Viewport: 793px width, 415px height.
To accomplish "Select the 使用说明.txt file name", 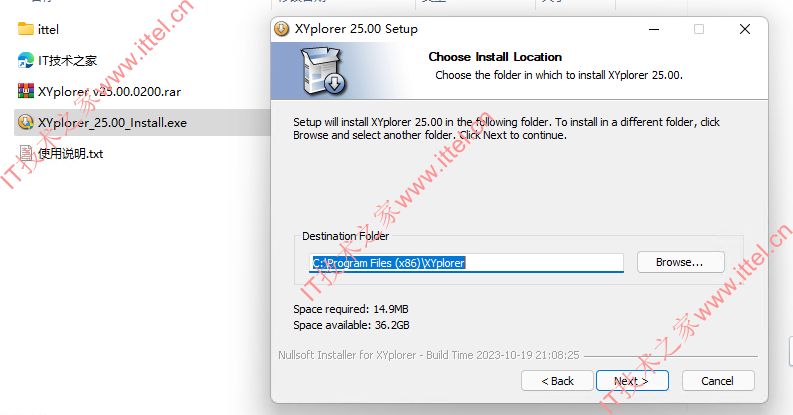I will (x=70, y=154).
